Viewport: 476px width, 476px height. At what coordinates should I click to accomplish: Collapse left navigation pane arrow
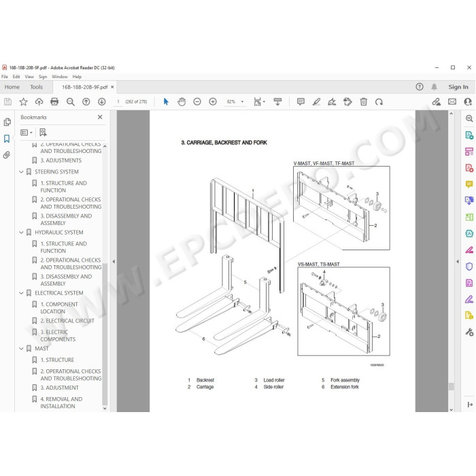click(114, 261)
